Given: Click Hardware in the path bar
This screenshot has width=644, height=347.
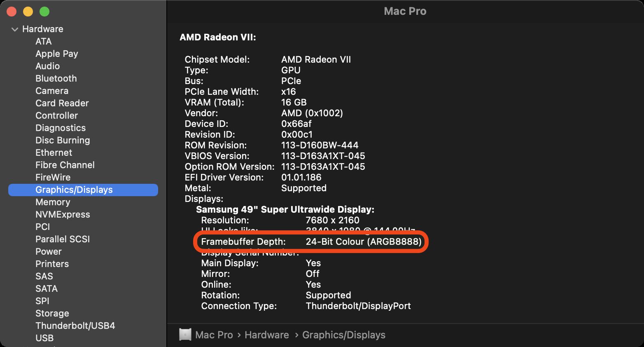Looking at the screenshot, I should pyautogui.click(x=267, y=335).
